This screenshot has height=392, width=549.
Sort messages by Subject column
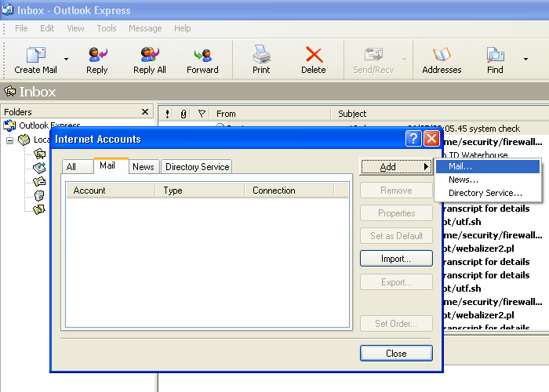tap(441, 114)
